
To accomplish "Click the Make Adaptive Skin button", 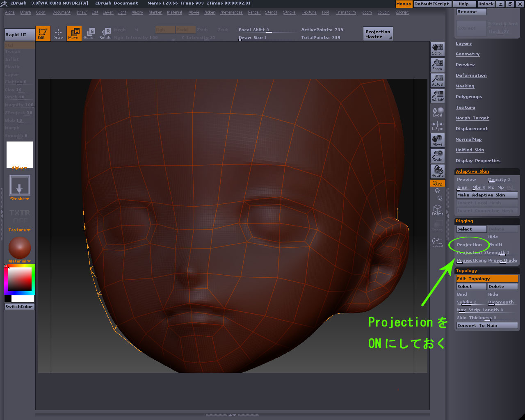I will [487, 195].
